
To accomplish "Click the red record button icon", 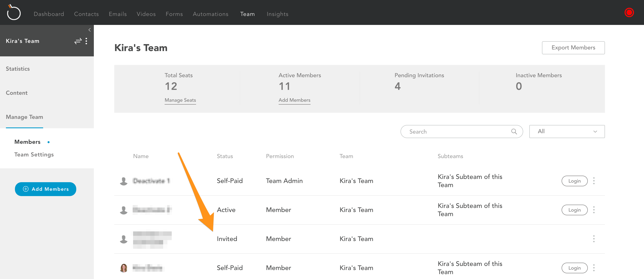I will (629, 12).
